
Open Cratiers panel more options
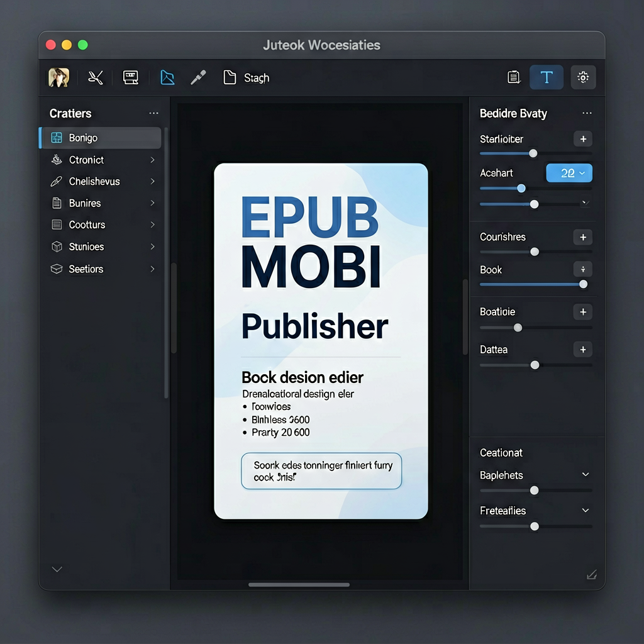pyautogui.click(x=153, y=113)
